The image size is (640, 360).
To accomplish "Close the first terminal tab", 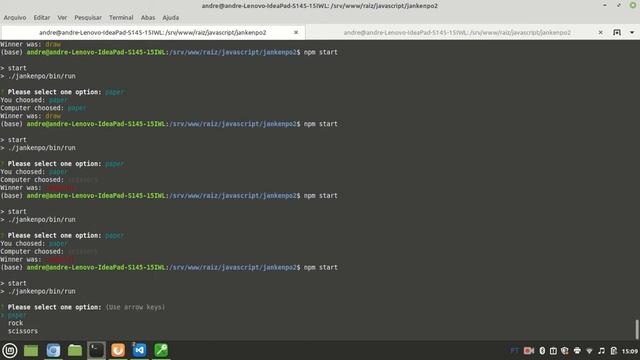I will point(296,32).
